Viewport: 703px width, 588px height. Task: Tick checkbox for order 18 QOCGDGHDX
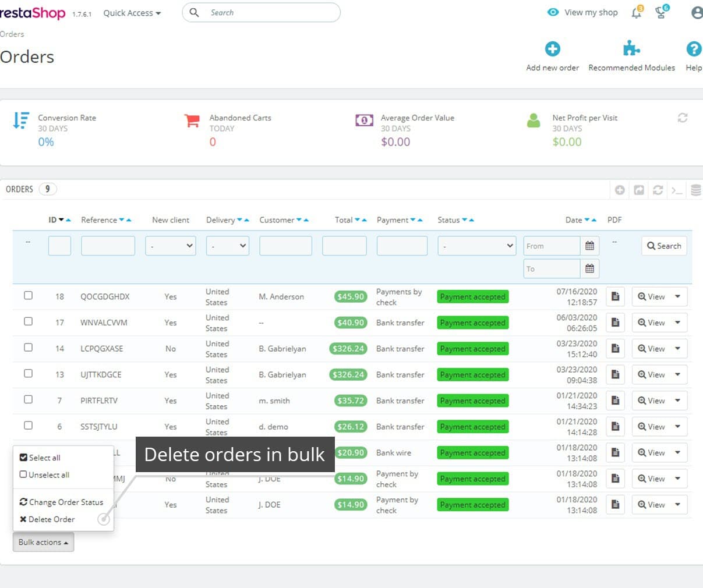(x=28, y=295)
